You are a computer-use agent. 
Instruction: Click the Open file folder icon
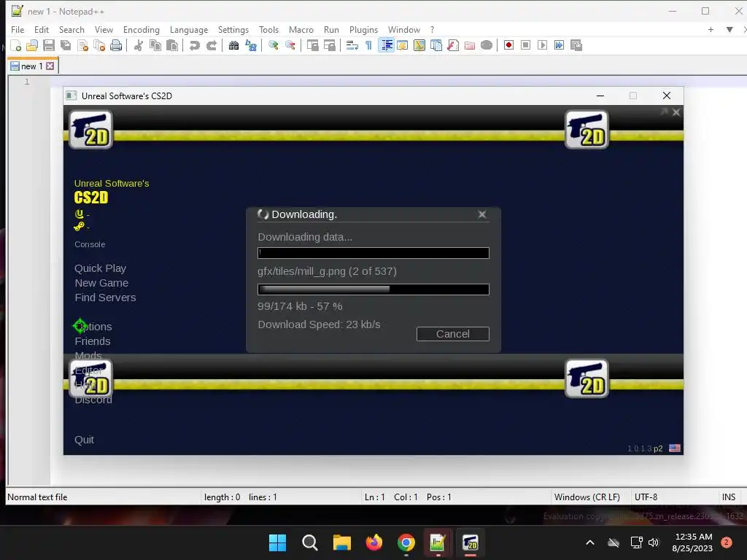point(32,45)
